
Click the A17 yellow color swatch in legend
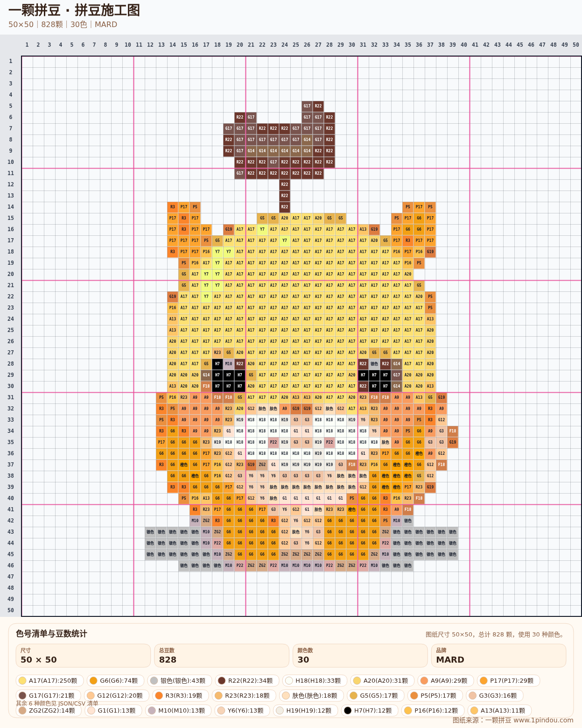coord(22,680)
